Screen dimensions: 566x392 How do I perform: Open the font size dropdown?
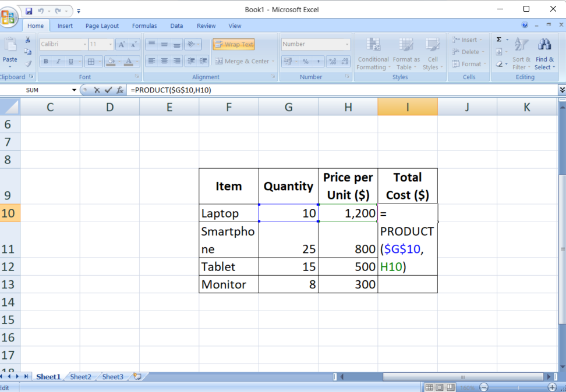(111, 44)
